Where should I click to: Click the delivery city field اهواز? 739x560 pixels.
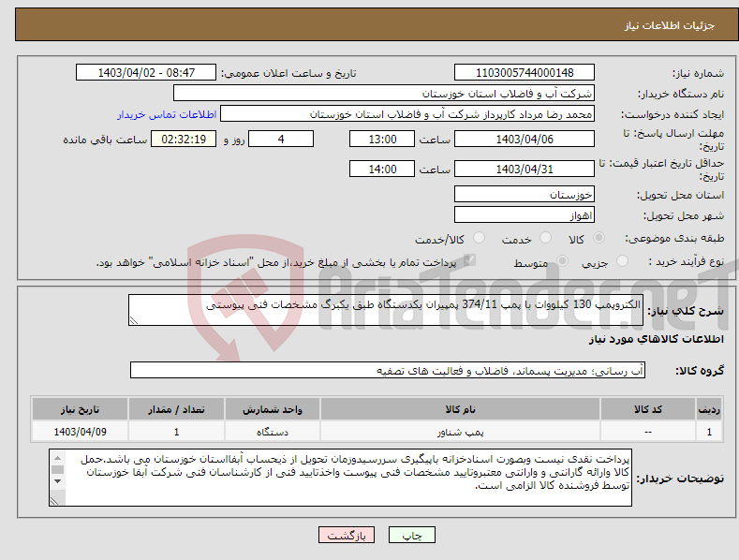tap(525, 215)
